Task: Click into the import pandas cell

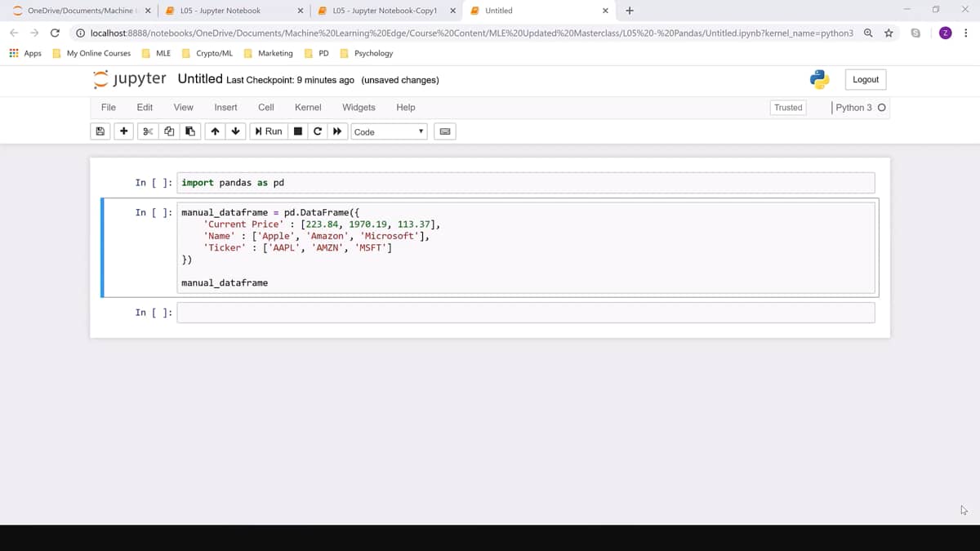Action: tap(526, 183)
